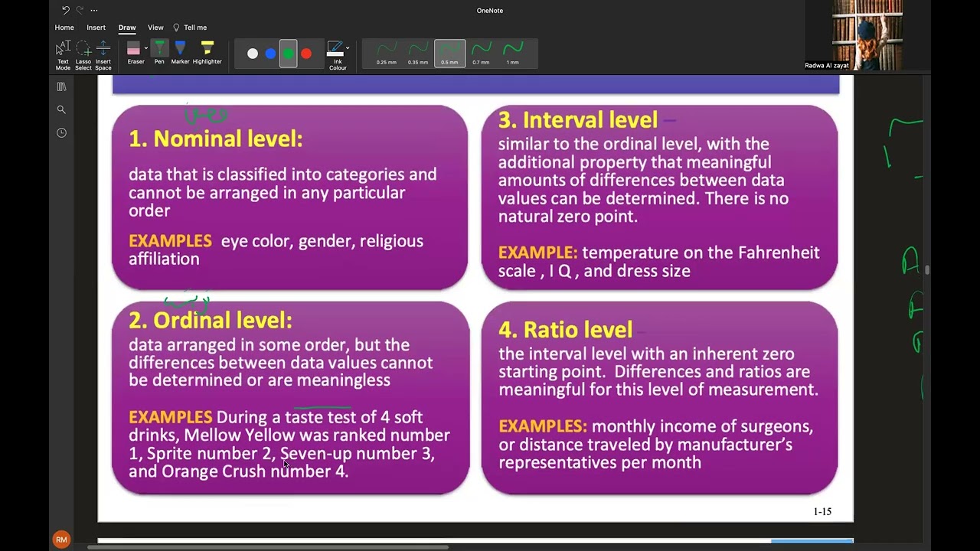Image resolution: width=980 pixels, height=551 pixels.
Task: Select the Pen tool
Action: [x=159, y=54]
